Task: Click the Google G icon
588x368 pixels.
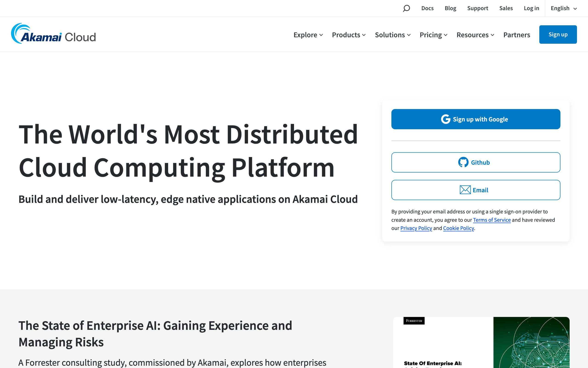Action: (x=446, y=119)
